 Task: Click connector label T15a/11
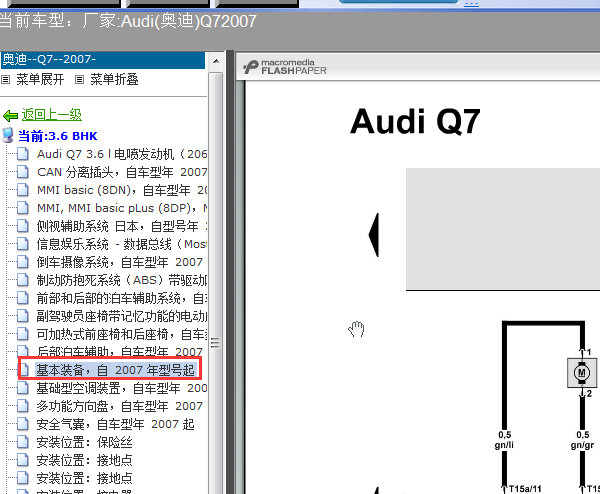525,489
